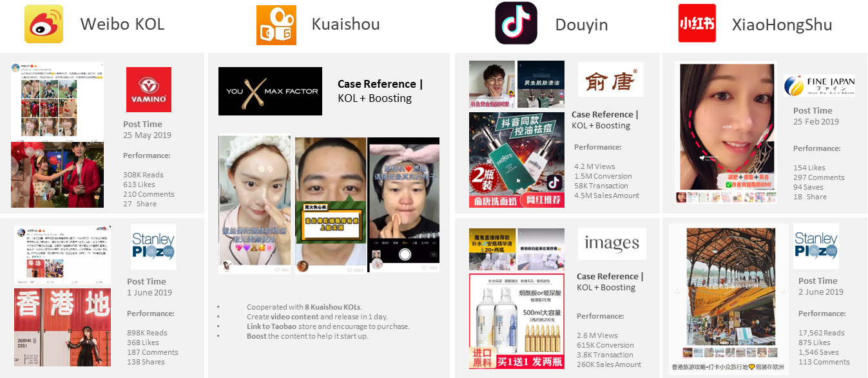The image size is (868, 378).
Task: Click the 'Weibo KOL' heading
Action: (122, 25)
